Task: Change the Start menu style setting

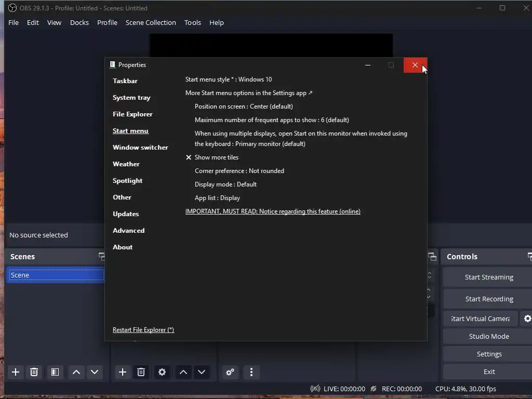Action: click(229, 79)
